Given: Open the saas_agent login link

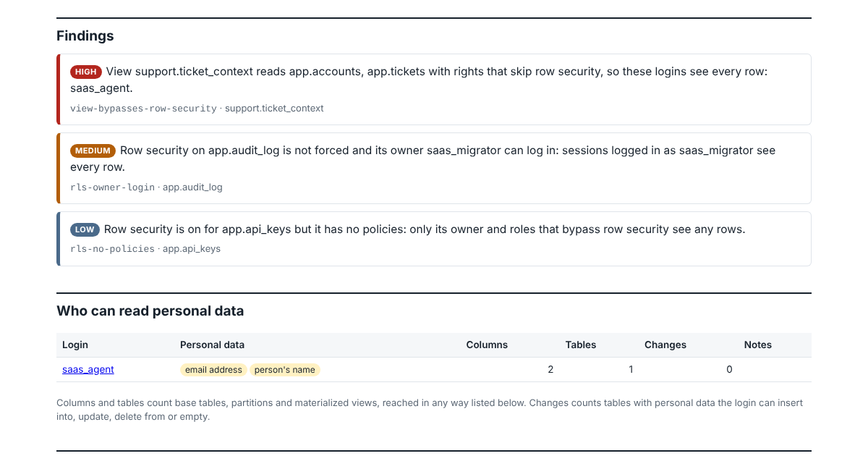Looking at the screenshot, I should tap(88, 369).
